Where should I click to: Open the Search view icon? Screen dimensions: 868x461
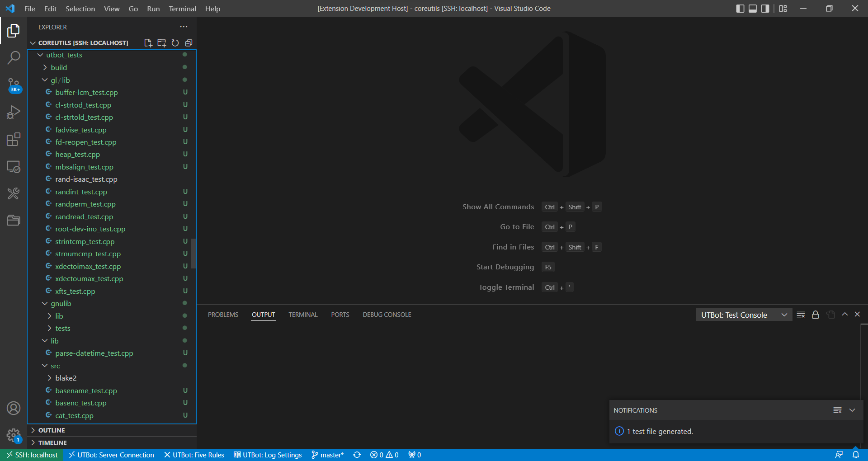[14, 58]
